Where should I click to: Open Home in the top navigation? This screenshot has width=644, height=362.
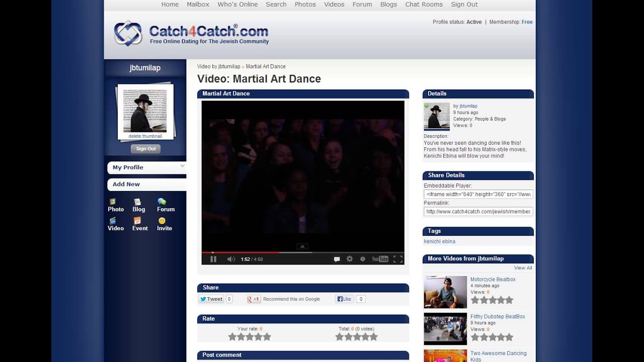tap(170, 5)
